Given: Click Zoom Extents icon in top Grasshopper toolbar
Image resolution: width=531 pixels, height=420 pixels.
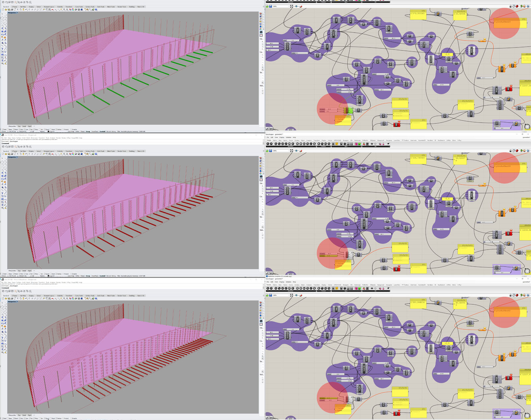Looking at the screenshot, I should point(291,6).
